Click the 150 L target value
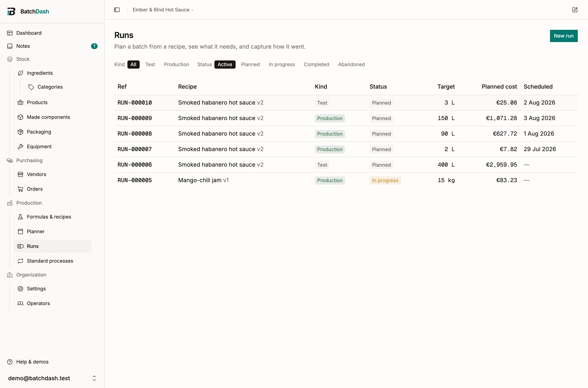 click(446, 118)
